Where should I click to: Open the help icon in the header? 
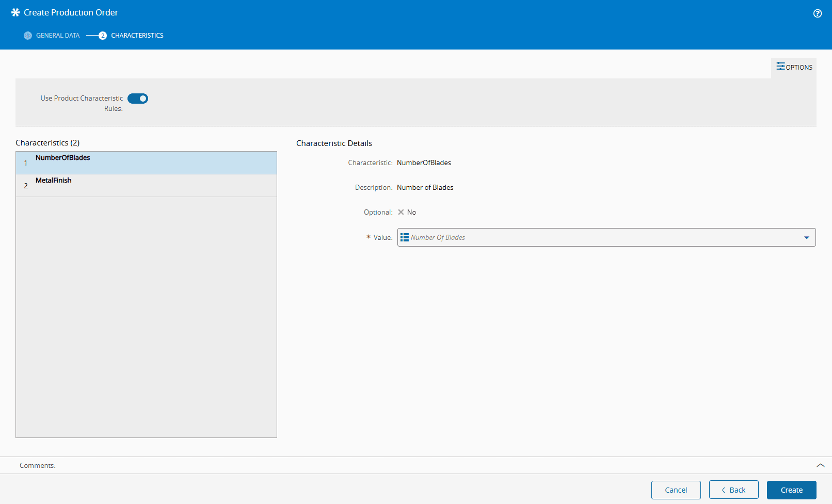click(818, 13)
